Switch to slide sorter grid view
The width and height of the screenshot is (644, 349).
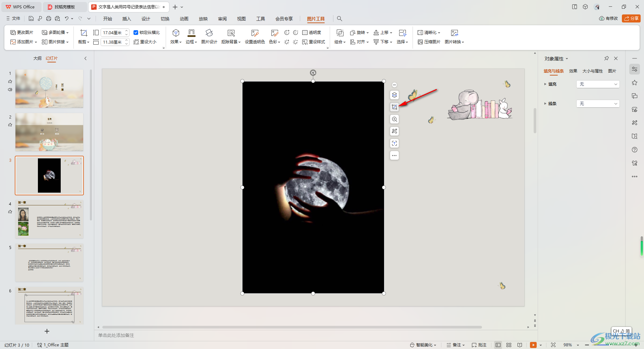[x=509, y=345]
